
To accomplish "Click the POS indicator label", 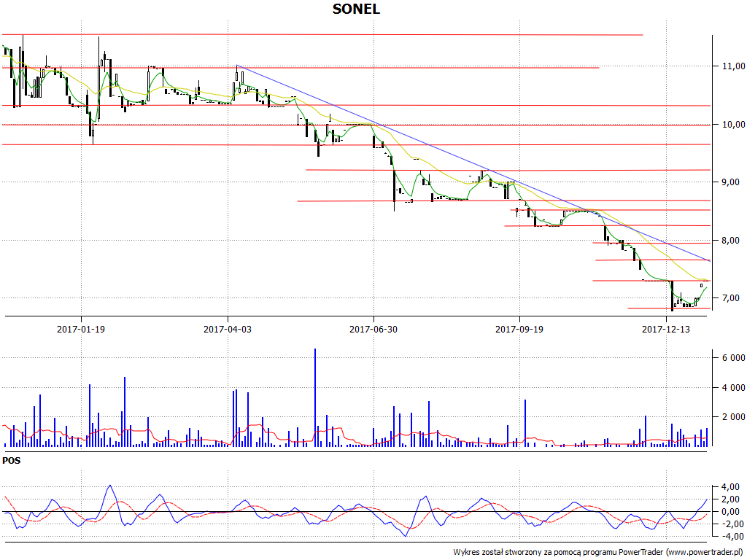I will tap(12, 461).
